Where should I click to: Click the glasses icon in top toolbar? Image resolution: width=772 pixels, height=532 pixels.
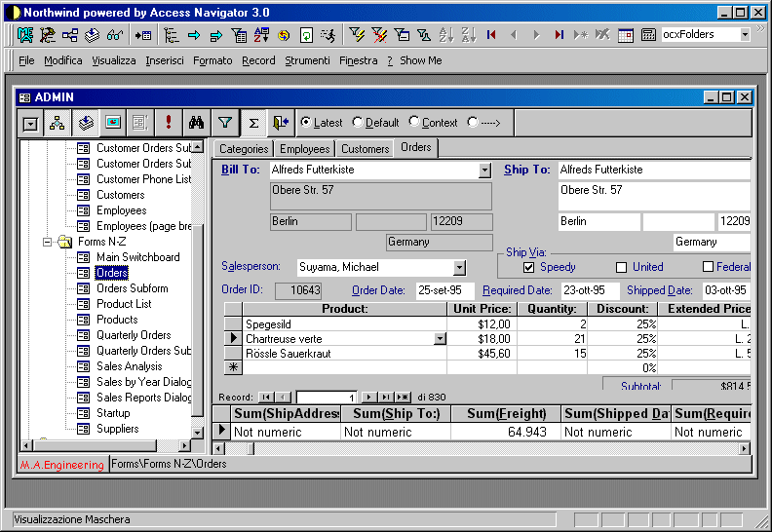[x=115, y=35]
